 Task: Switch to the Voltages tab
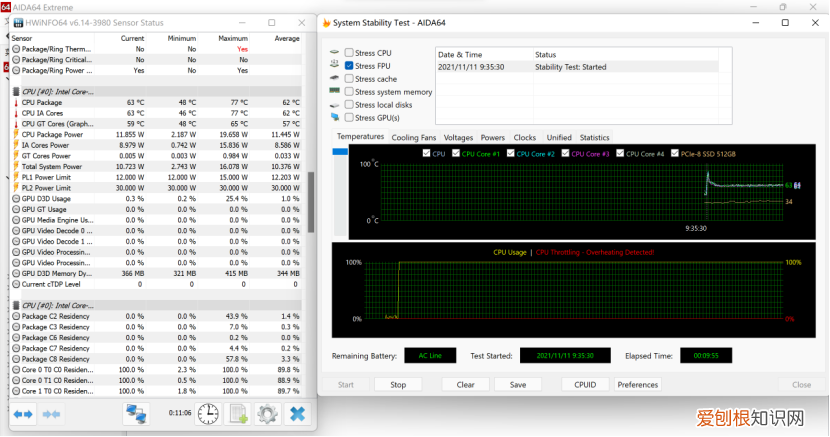(458, 137)
